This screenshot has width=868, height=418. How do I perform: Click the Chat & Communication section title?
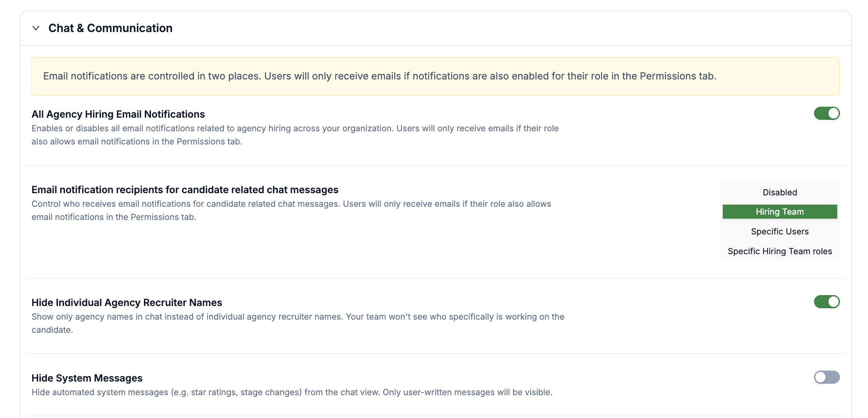110,28
